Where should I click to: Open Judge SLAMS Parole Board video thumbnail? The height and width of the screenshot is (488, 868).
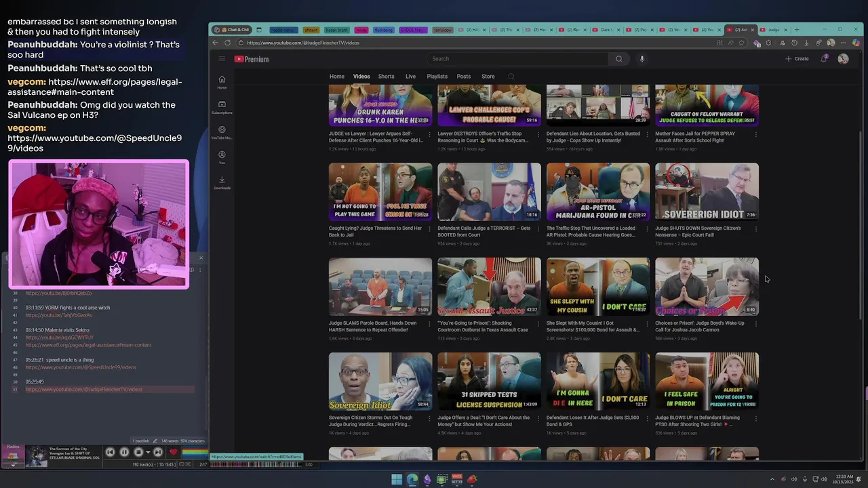pyautogui.click(x=380, y=287)
